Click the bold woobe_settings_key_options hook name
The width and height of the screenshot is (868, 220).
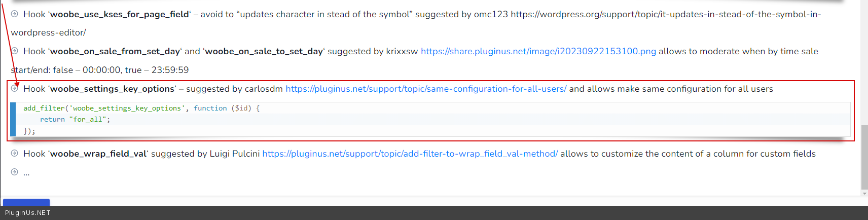tap(112, 89)
